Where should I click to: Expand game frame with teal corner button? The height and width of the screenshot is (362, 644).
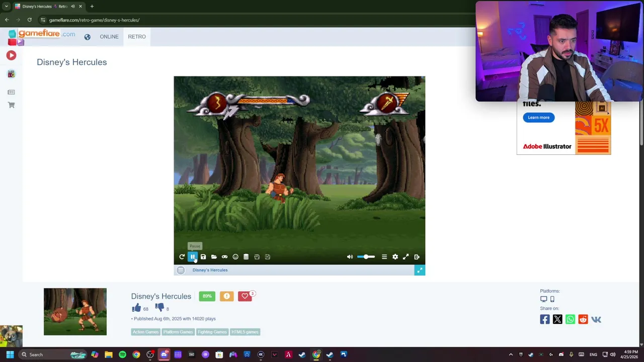420,270
